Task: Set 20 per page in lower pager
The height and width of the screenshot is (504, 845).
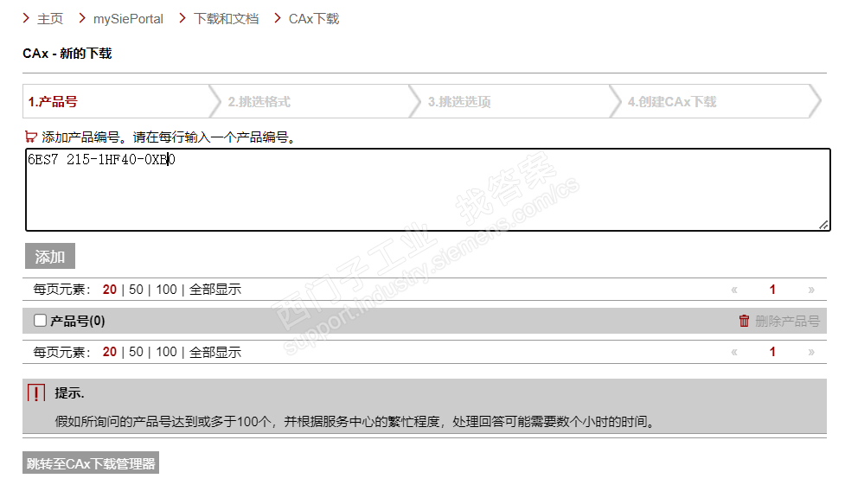Action: [109, 352]
